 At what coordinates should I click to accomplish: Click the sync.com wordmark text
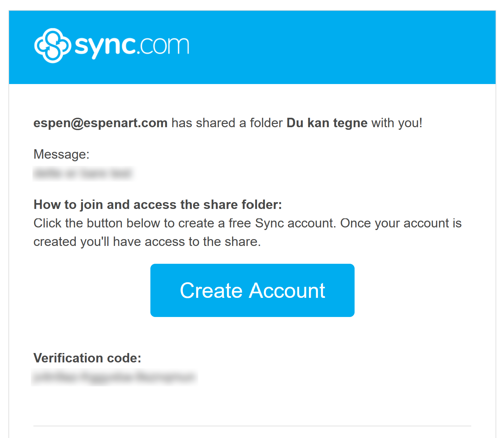(132, 47)
